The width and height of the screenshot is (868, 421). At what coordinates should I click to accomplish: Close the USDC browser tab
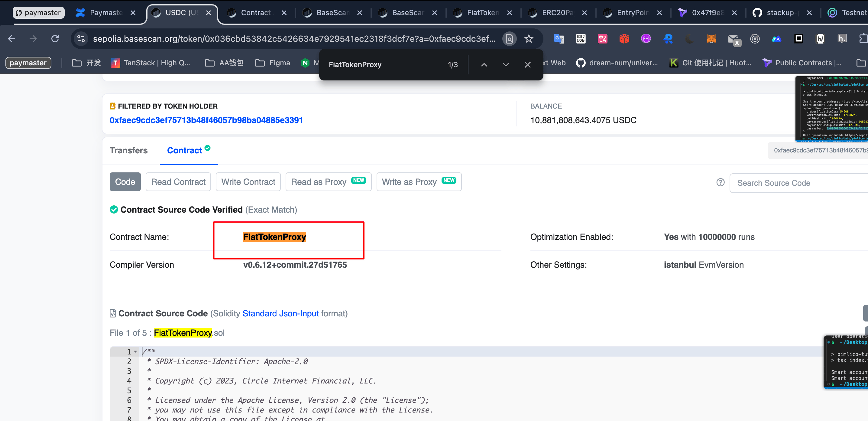[209, 13]
